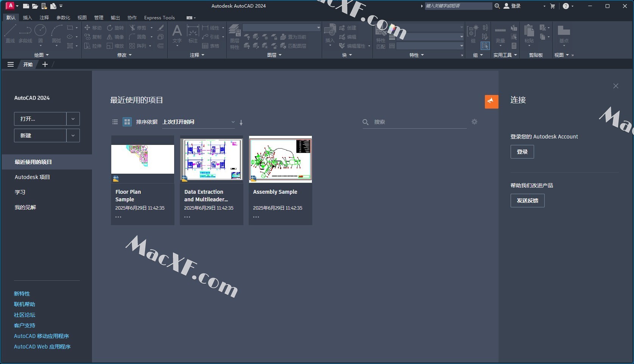
Task: Open Layer Properties (图层特性)
Action: pyautogui.click(x=235, y=36)
